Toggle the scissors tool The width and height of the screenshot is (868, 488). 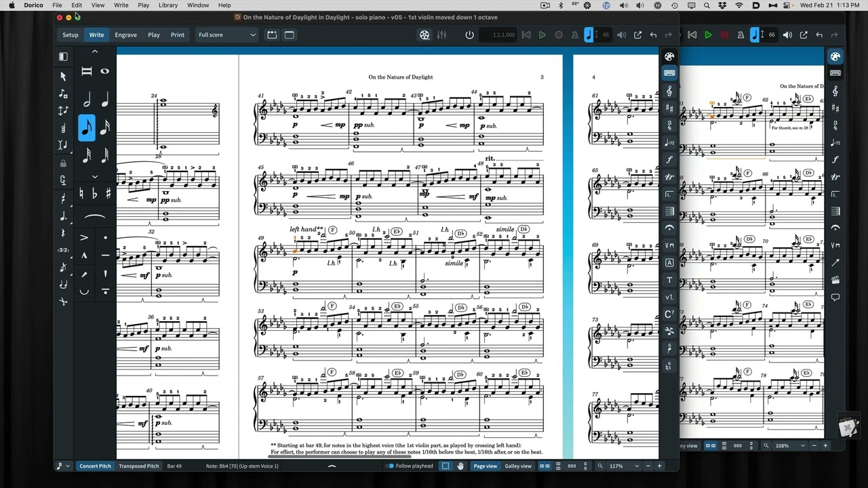[x=63, y=301]
